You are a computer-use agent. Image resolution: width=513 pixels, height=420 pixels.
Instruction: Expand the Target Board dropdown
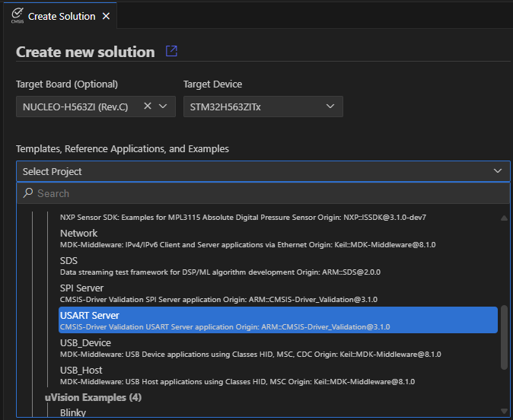click(163, 107)
